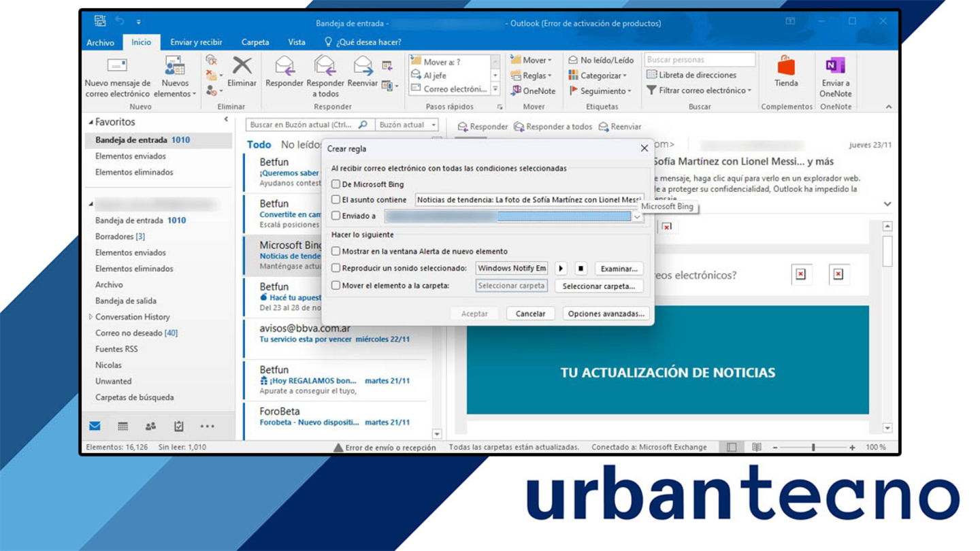Click the zoom slider in status bar

pos(813,448)
